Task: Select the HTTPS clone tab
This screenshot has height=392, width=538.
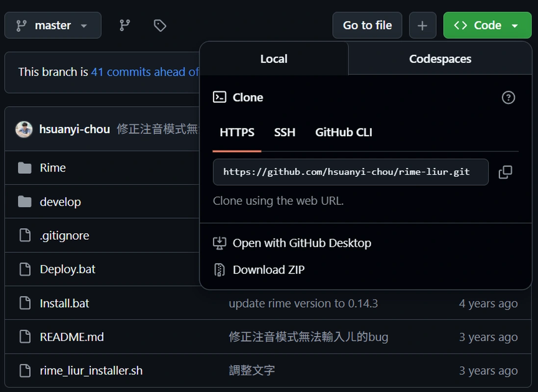Action: coord(237,132)
